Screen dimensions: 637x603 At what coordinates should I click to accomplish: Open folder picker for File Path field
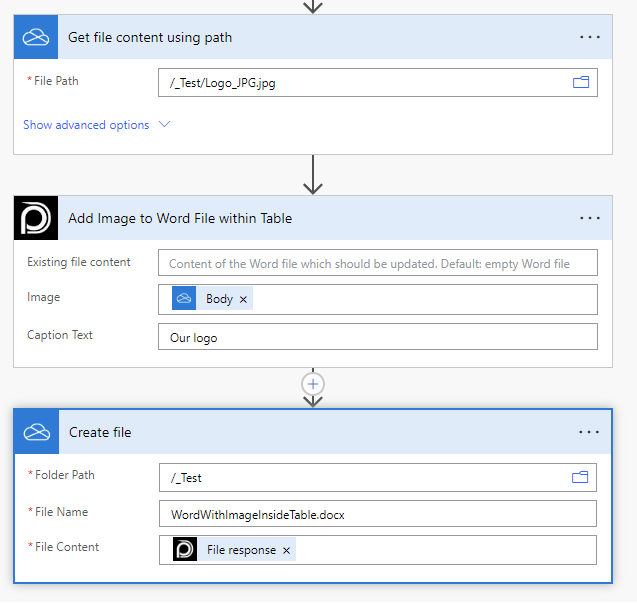click(580, 82)
